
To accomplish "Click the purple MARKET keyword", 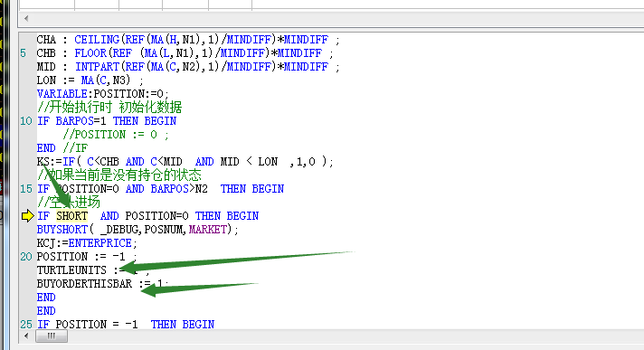I will point(208,229).
